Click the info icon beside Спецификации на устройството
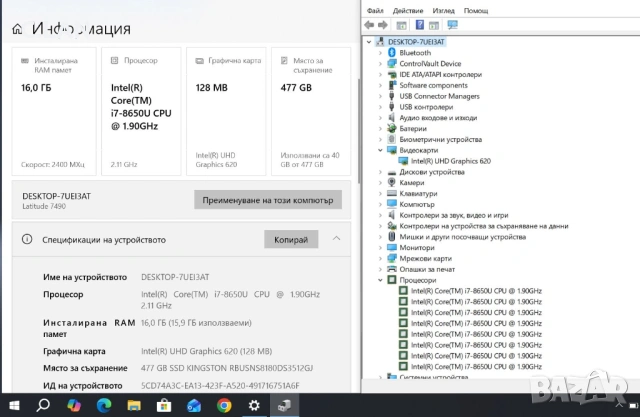This screenshot has width=640, height=417. [27, 239]
